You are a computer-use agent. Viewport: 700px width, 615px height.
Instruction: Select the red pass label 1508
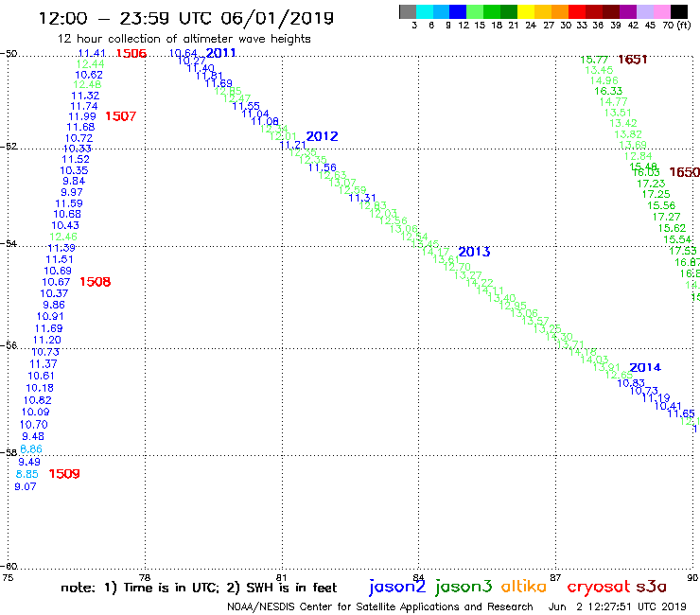click(x=96, y=282)
